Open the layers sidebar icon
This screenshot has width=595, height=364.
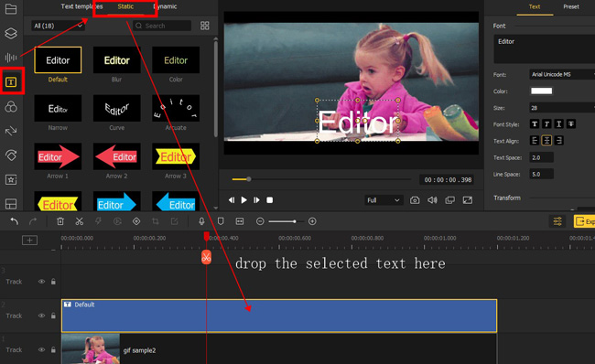point(11,33)
